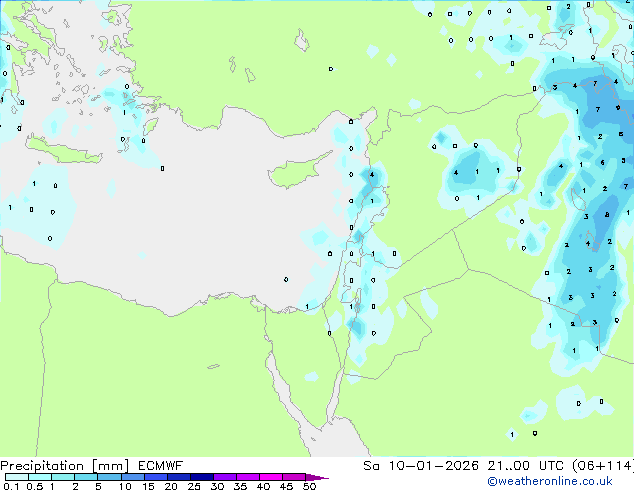634x490 pixels.
Task: Click the '21..00 UTC' time label
Action: coord(526,466)
